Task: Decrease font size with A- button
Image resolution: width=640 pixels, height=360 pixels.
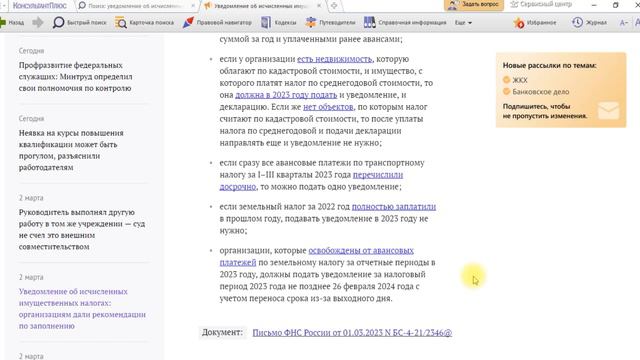Action: click(623, 23)
